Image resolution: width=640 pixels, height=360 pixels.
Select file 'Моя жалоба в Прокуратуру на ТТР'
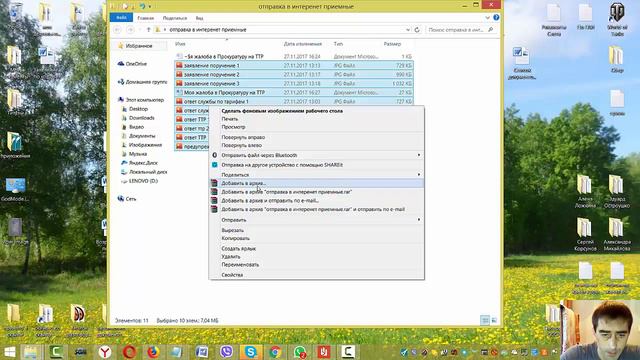point(293,93)
